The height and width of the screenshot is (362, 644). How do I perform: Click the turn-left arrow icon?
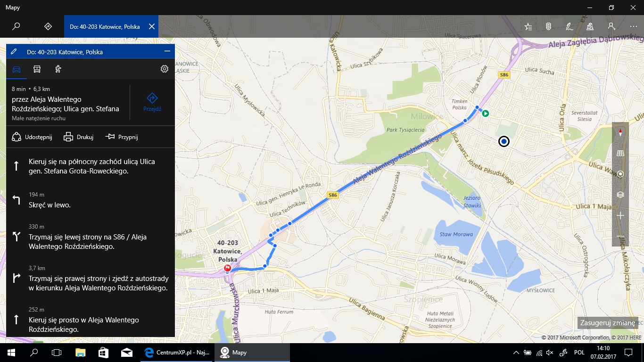point(17,200)
